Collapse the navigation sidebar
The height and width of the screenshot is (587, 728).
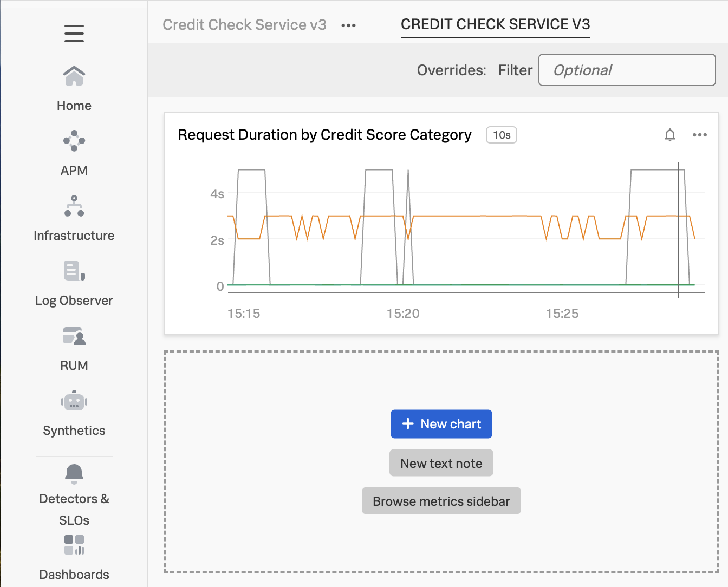point(74,34)
